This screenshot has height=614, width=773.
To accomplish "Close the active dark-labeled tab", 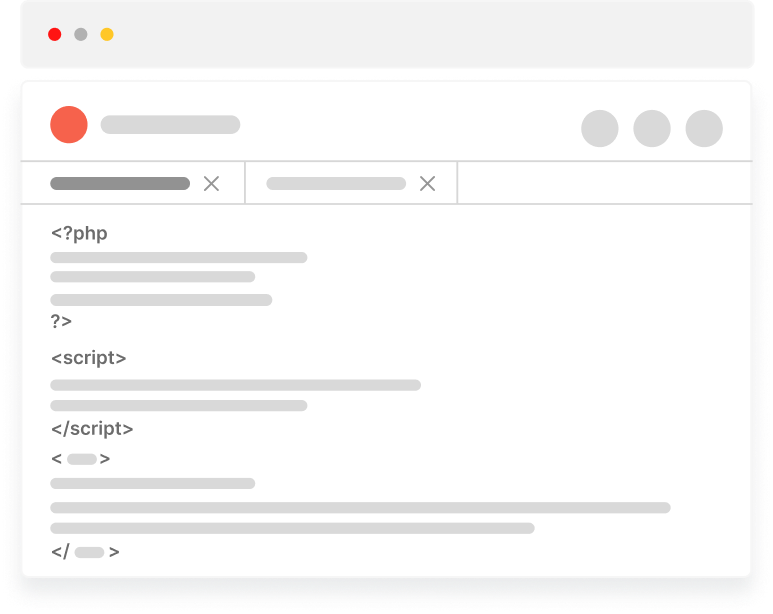I will [211, 183].
